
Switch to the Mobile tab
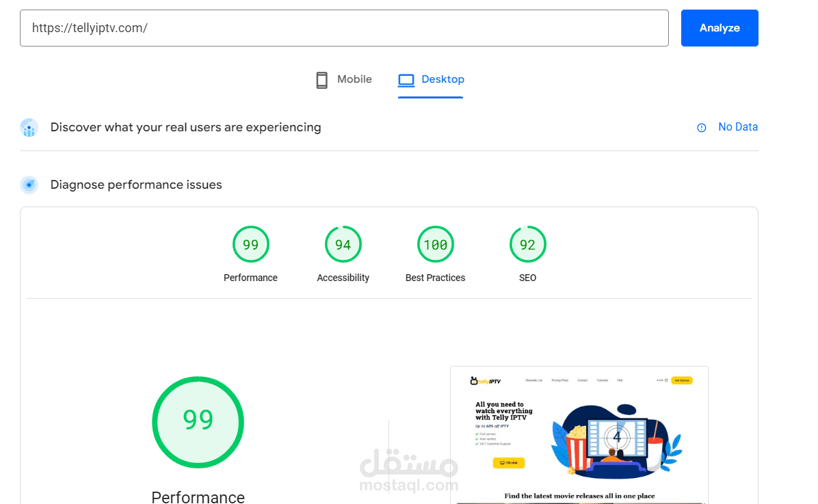[344, 80]
